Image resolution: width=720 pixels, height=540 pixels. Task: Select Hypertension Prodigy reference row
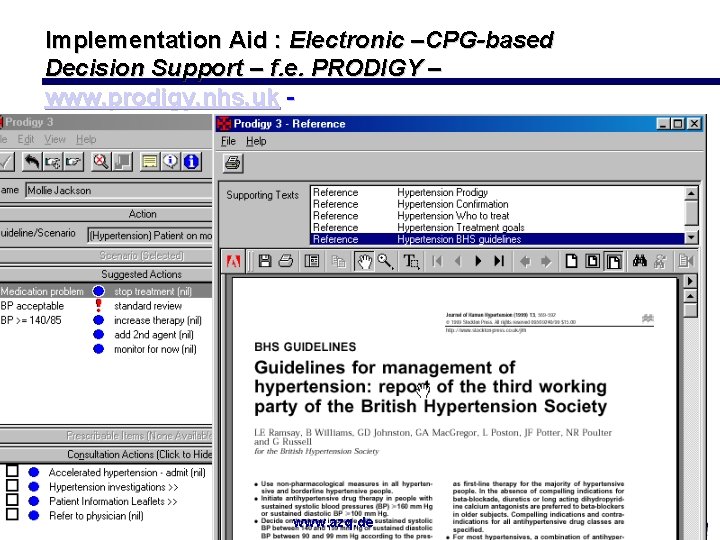(x=498, y=192)
